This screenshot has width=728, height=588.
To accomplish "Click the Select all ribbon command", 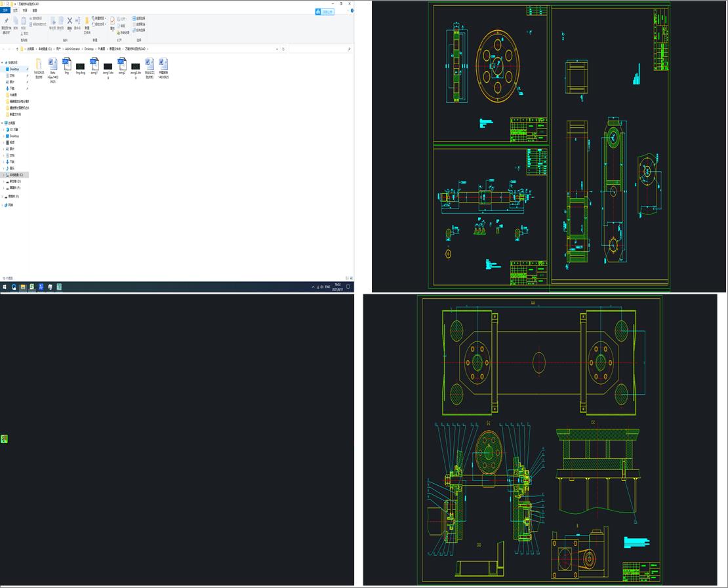I will (139, 18).
